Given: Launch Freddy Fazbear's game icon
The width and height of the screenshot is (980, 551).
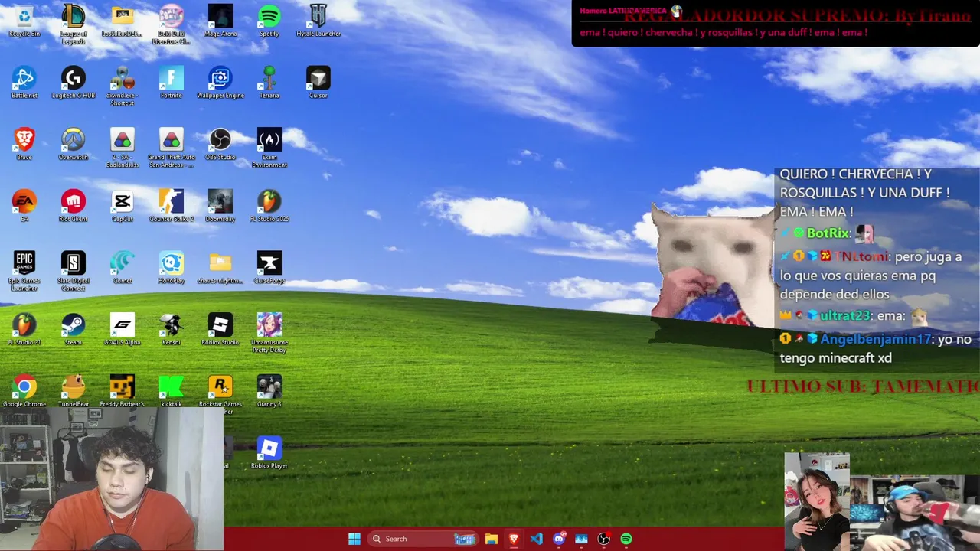Looking at the screenshot, I should [122, 391].
